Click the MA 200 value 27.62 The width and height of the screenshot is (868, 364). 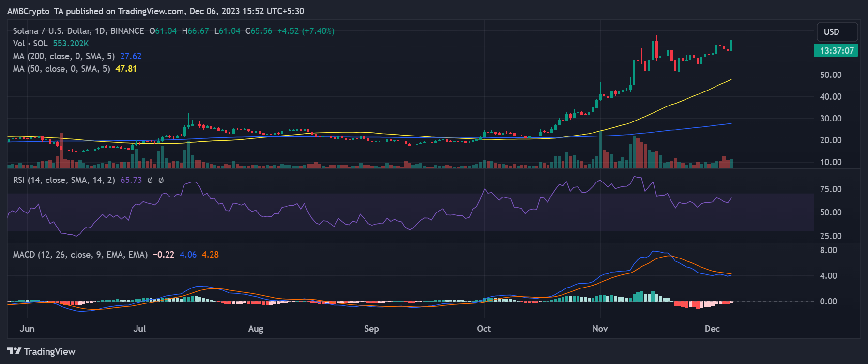tap(131, 56)
